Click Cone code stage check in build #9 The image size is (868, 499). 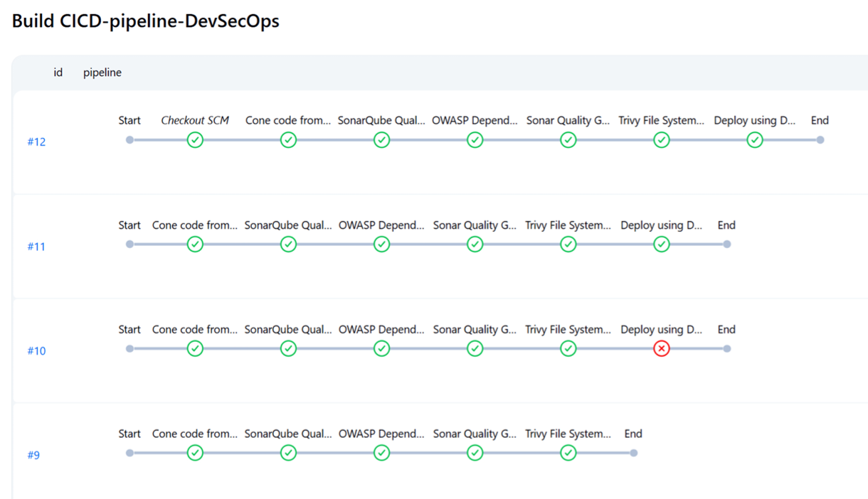point(195,453)
